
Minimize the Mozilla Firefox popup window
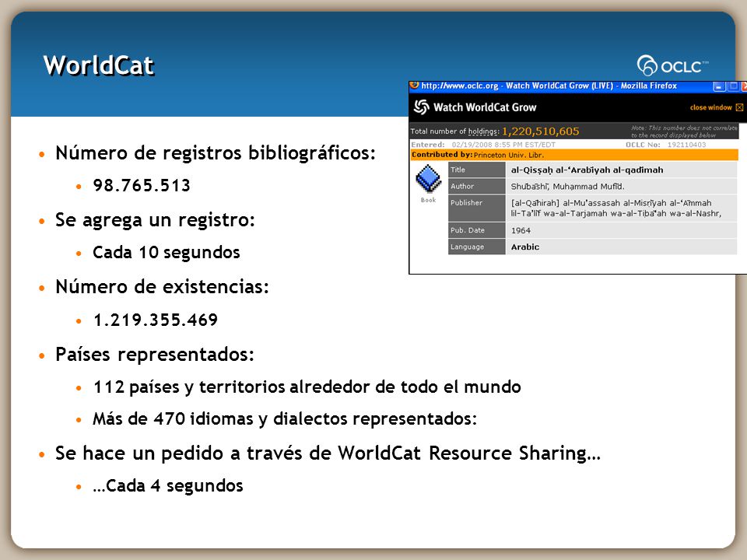(x=719, y=86)
